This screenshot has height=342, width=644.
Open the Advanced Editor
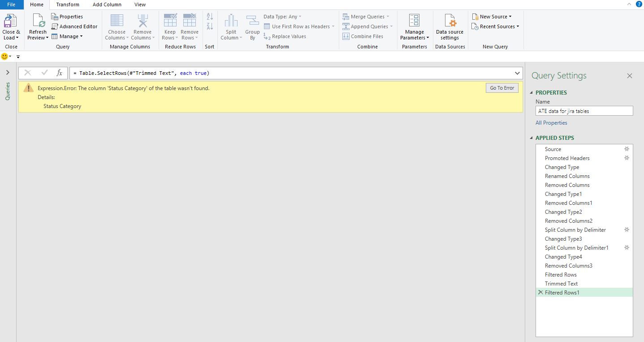(74, 26)
